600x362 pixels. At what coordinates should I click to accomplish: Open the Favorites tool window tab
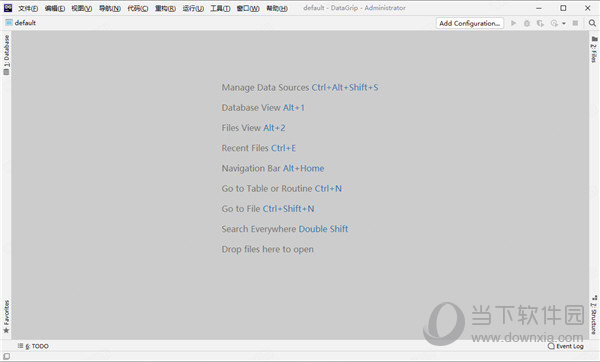(x=6, y=316)
